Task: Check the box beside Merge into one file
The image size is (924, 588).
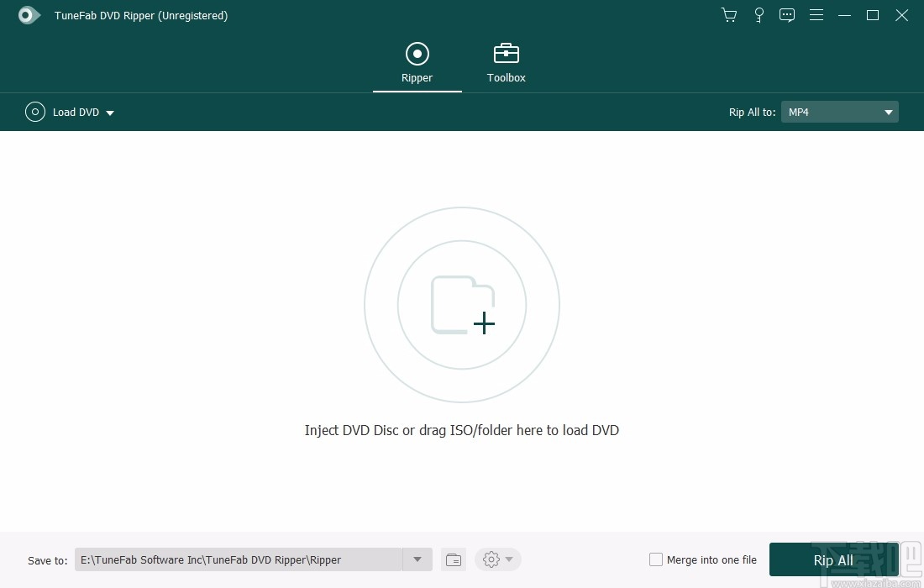Action: [654, 559]
